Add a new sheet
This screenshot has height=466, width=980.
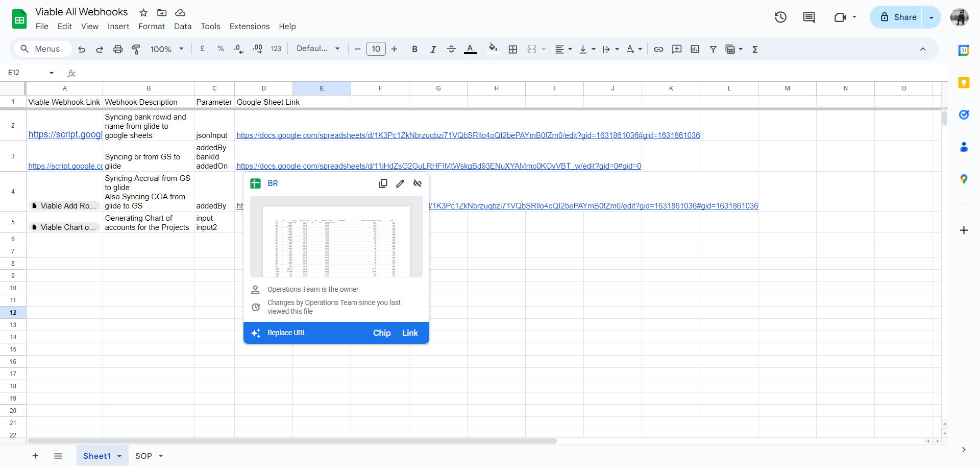(x=35, y=456)
